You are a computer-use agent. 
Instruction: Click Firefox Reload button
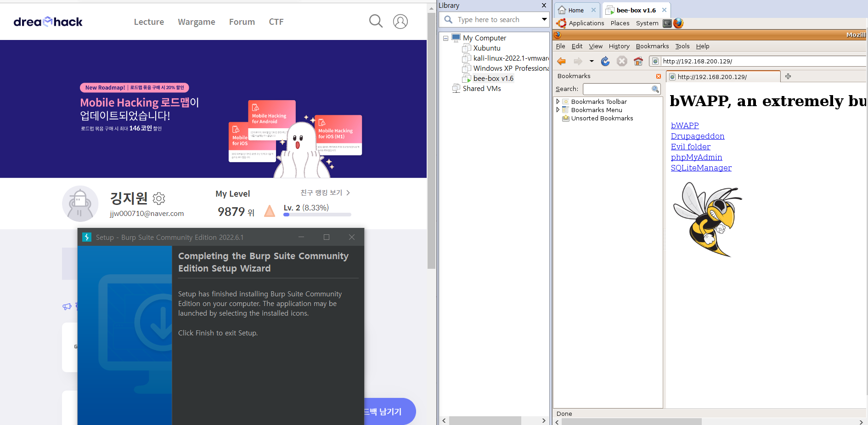(x=605, y=61)
